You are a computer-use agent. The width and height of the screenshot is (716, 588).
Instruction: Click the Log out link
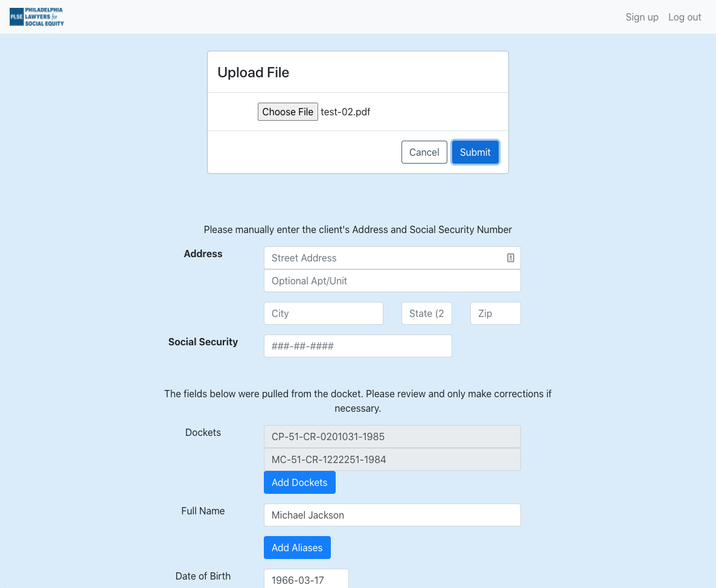coord(685,17)
